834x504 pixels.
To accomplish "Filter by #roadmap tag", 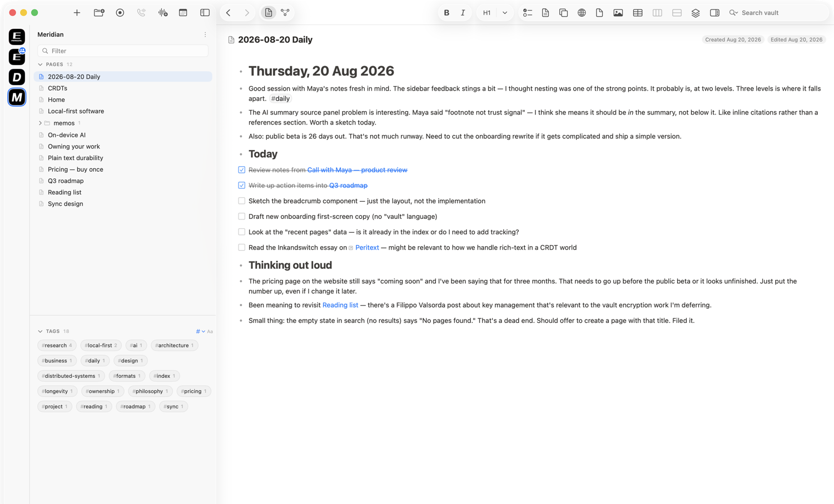I will click(x=135, y=407).
